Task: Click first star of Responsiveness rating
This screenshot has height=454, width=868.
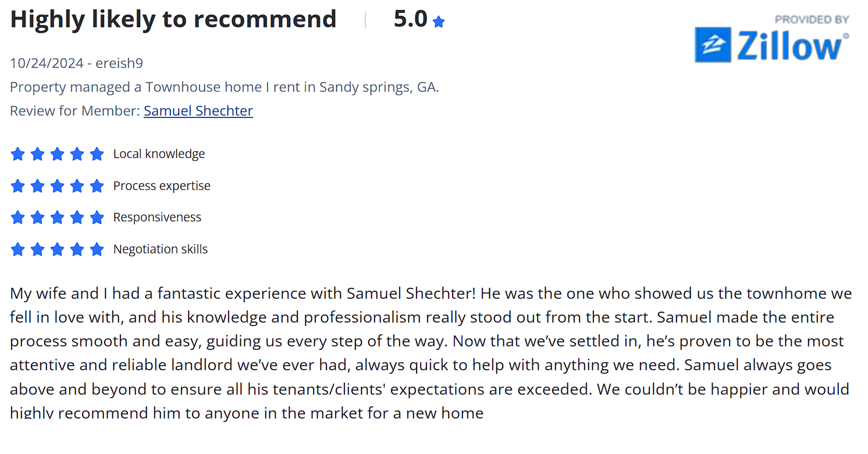Action: pyautogui.click(x=17, y=217)
